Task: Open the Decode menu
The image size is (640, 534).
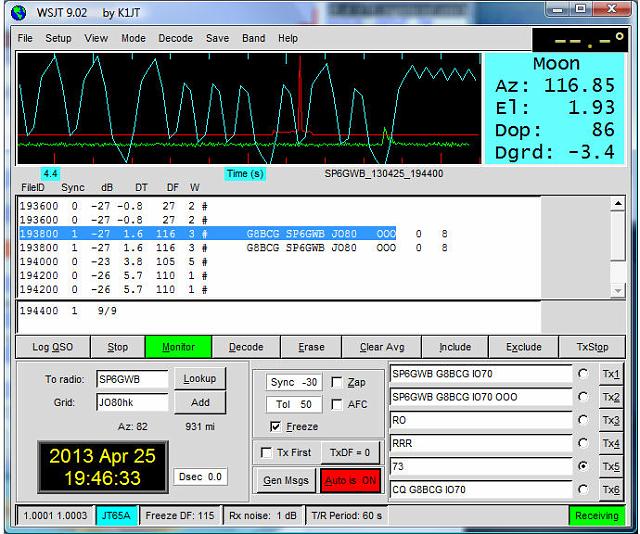Action: tap(176, 38)
